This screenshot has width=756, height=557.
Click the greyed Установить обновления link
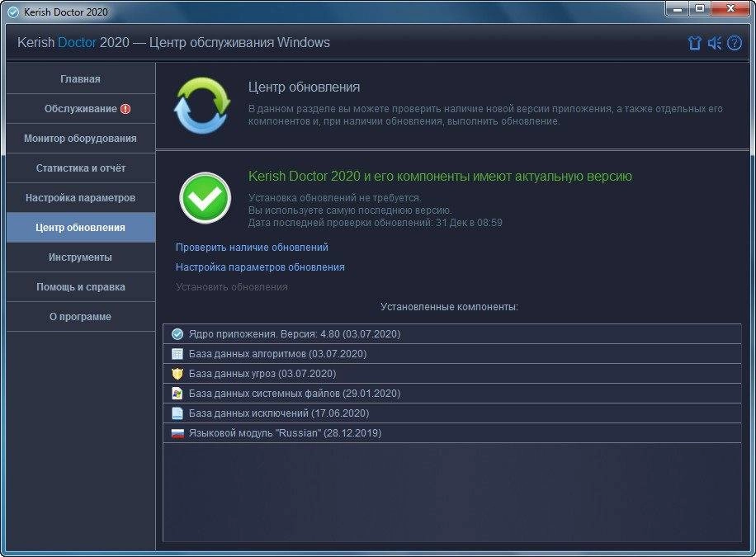click(x=231, y=287)
